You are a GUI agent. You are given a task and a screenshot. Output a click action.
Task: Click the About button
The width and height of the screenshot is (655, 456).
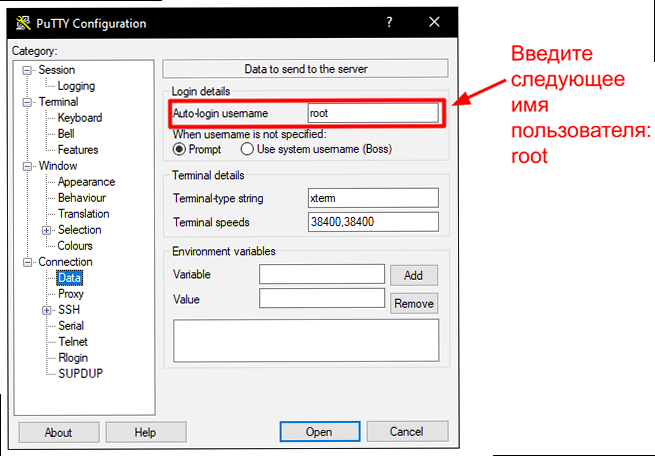[x=58, y=432]
